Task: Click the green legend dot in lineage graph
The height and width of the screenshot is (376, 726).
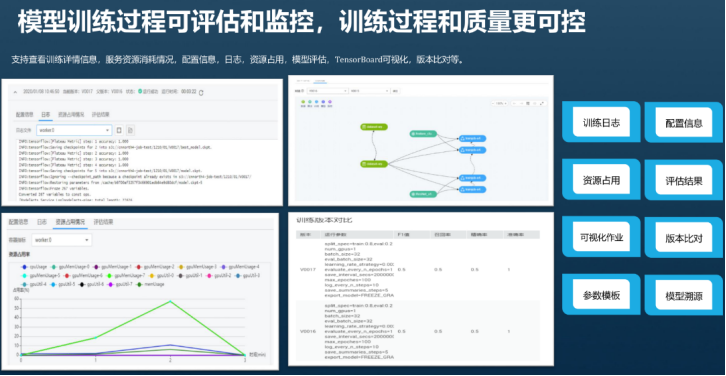Action: point(303,101)
